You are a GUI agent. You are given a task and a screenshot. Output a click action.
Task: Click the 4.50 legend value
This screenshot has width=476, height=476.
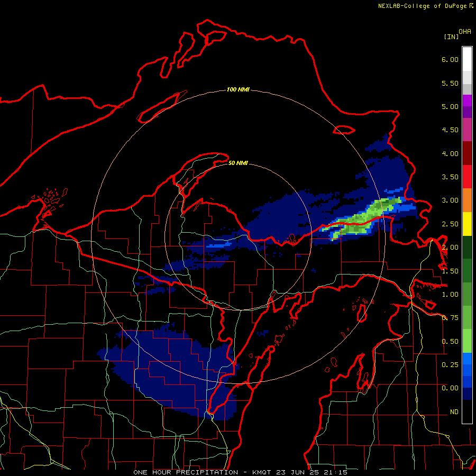click(x=450, y=130)
